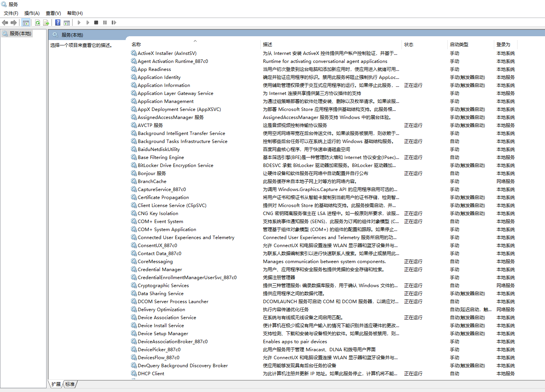The height and width of the screenshot is (392, 545).
Task: Switch to the 扩展 tab
Action: (x=56, y=384)
